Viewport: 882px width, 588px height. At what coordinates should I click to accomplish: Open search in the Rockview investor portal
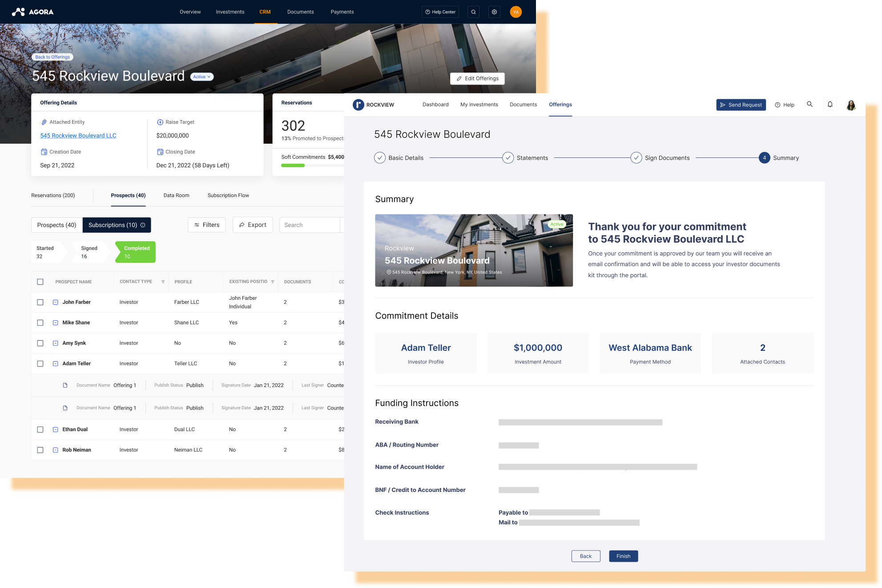click(x=810, y=105)
